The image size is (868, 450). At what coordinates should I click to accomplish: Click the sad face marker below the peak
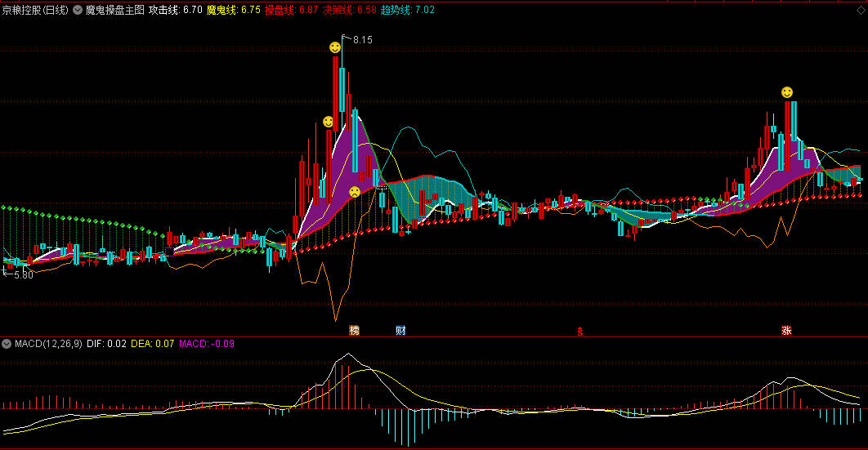(354, 192)
